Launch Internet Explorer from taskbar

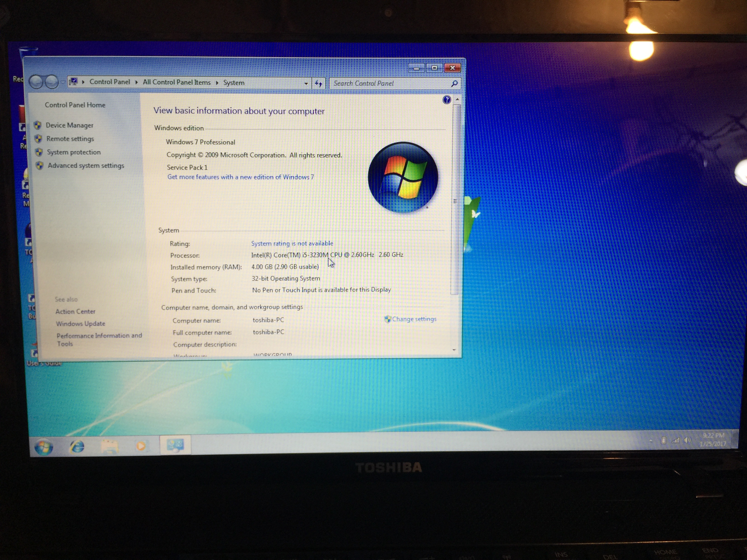77,447
